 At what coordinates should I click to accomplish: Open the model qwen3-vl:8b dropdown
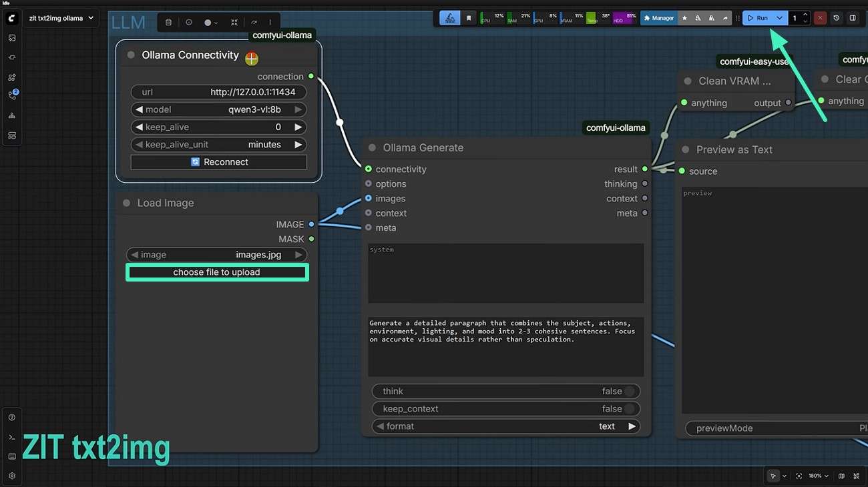pyautogui.click(x=218, y=109)
